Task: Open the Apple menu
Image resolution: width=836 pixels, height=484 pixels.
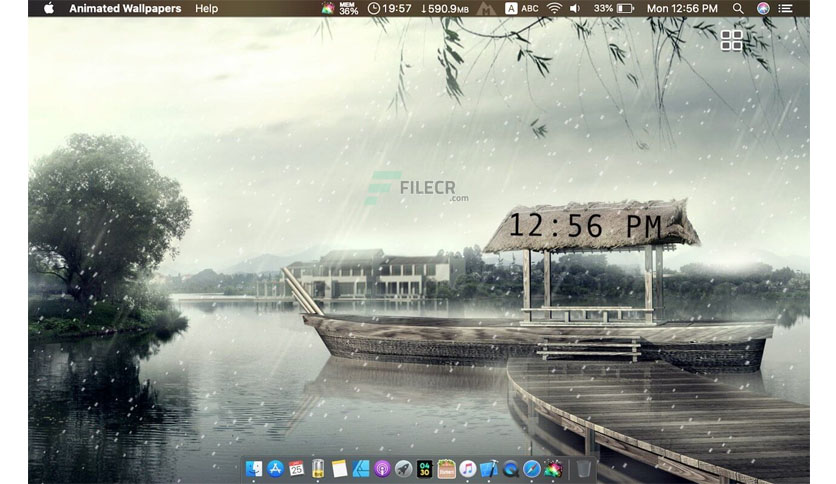Action: [49, 8]
